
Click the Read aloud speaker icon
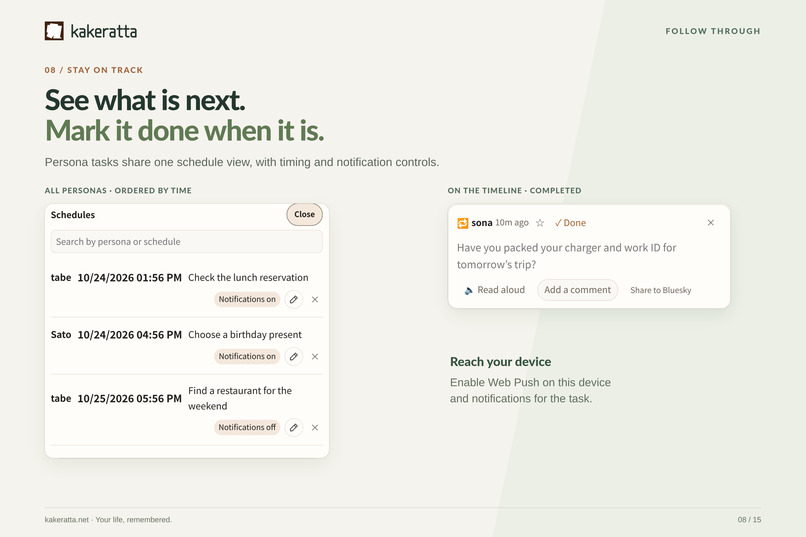(468, 290)
